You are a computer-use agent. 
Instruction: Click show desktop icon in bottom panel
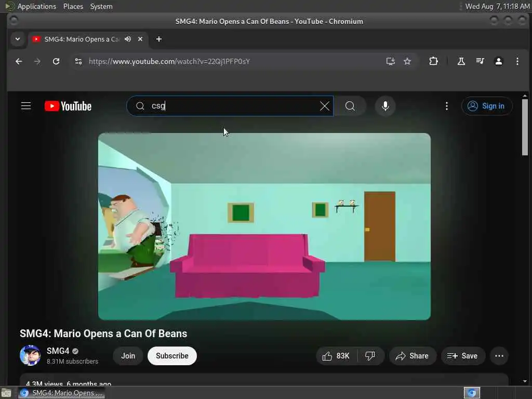6,393
